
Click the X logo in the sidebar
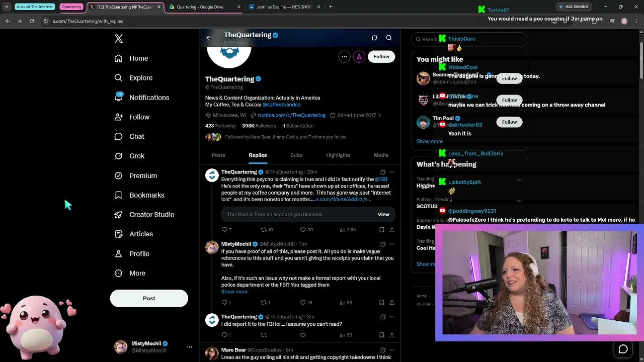119,39
